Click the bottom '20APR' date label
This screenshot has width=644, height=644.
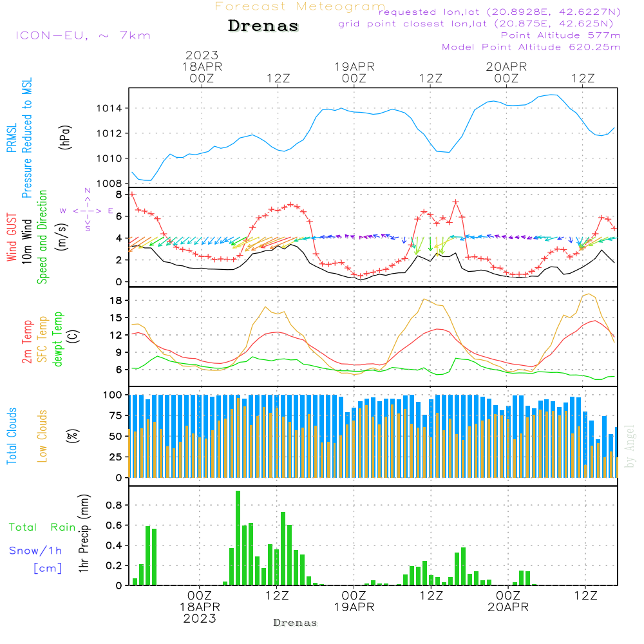508,607
